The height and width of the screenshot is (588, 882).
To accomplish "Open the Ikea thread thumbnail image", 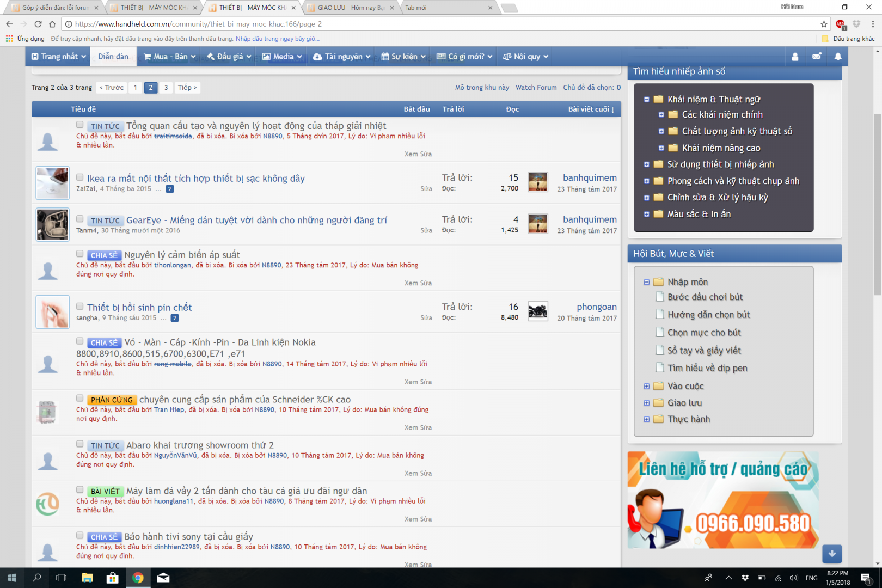I will coord(52,183).
